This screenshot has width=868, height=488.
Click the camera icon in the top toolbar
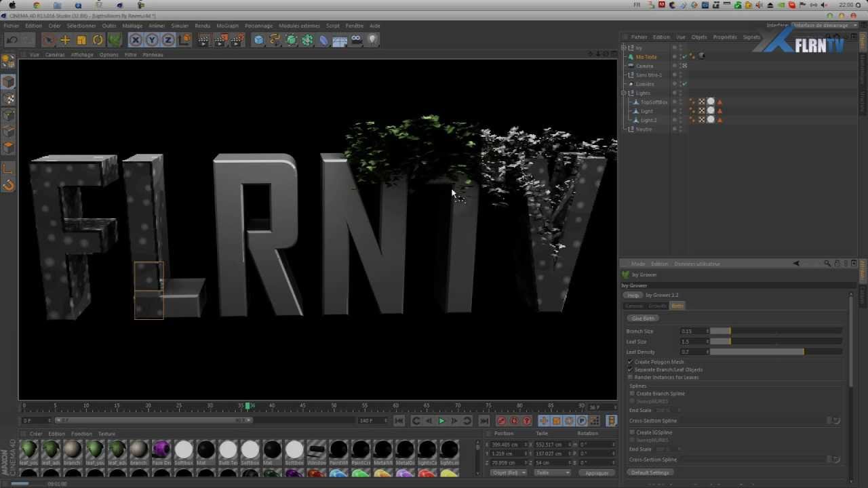[x=356, y=40]
